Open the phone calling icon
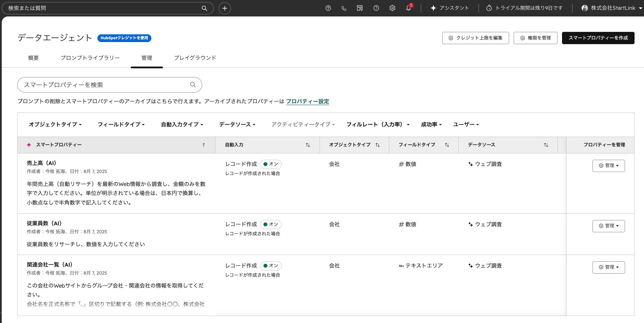644x323 pixels. click(344, 8)
